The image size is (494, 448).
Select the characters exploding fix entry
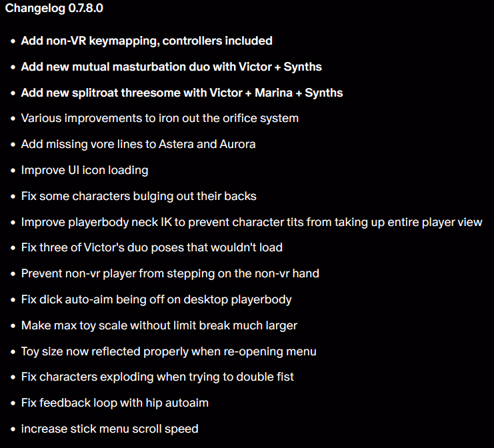pos(157,377)
